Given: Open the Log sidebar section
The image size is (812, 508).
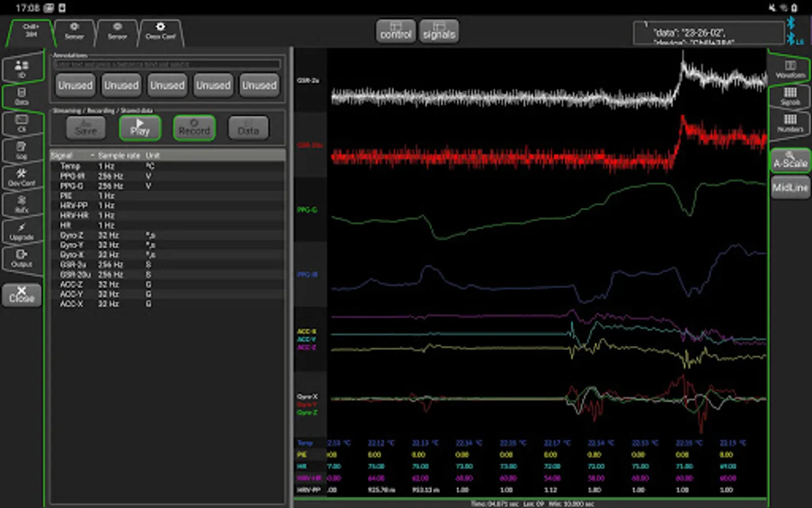Looking at the screenshot, I should click(x=21, y=150).
